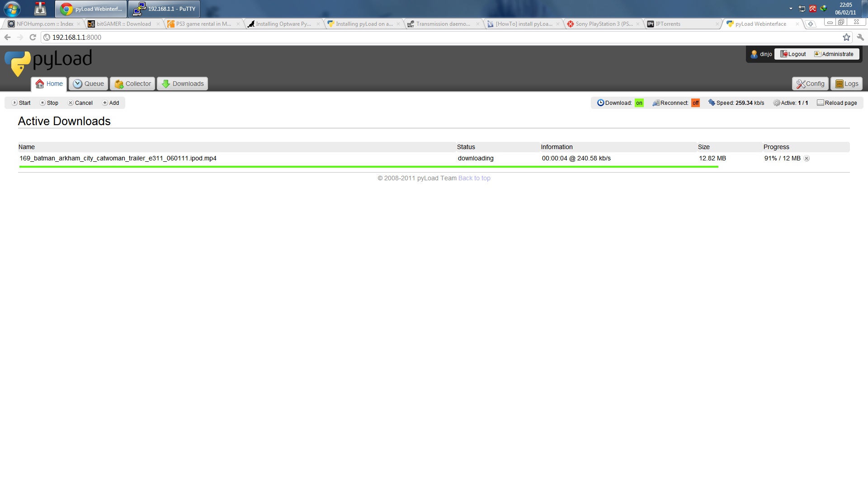Screen dimensions: 868x488
Task: Click the Download clock icon in status bar
Action: (601, 103)
